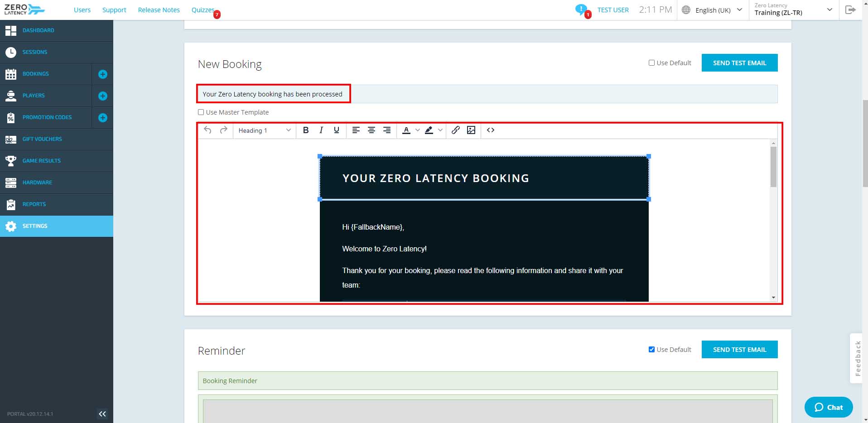Open the Training (ZL-TR) site dropdown

[794, 10]
